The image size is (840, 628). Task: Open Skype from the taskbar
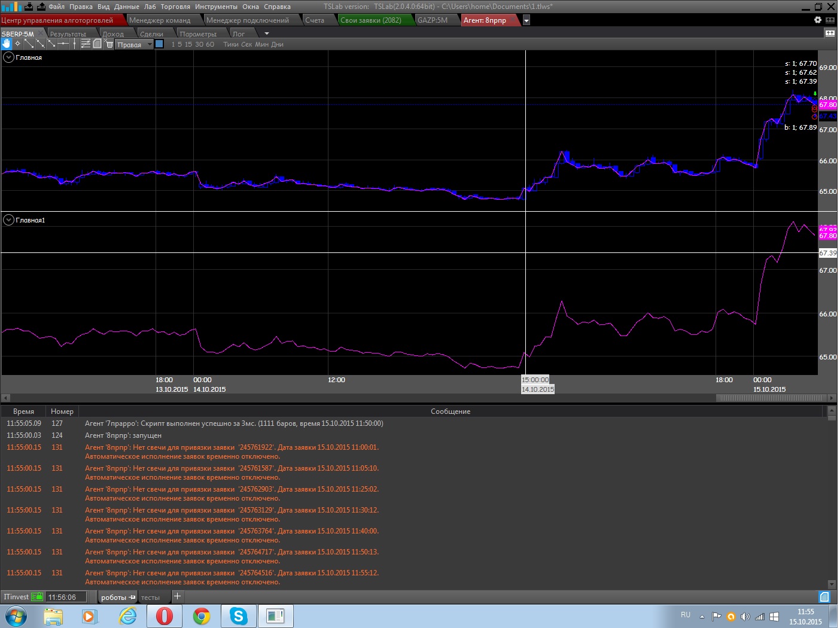pyautogui.click(x=238, y=615)
